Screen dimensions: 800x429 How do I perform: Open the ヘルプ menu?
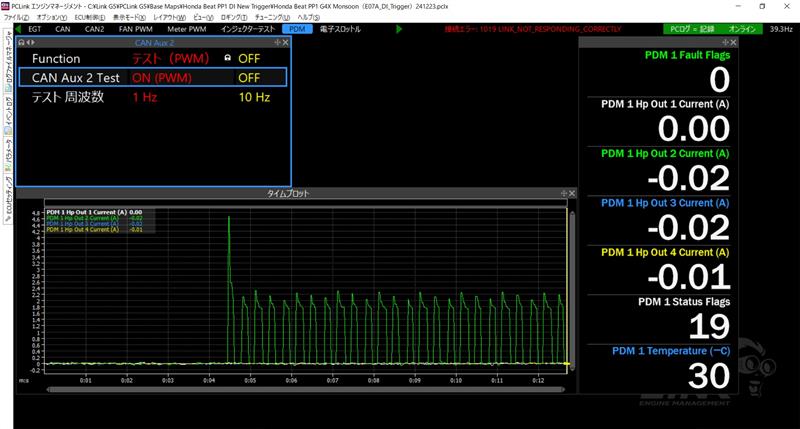pos(308,17)
